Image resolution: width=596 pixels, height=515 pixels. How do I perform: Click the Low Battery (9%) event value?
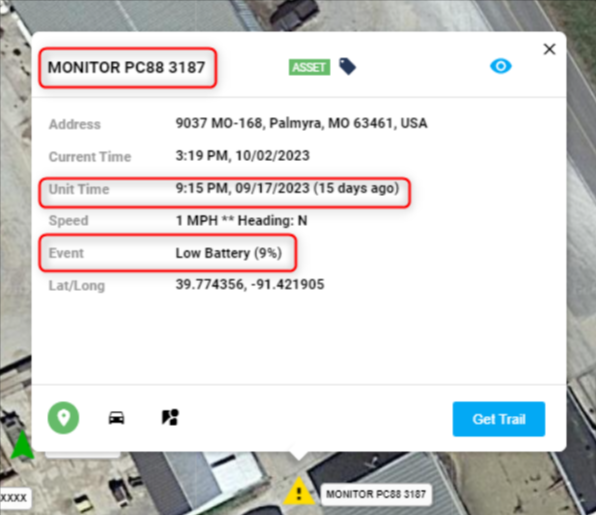[x=228, y=253]
